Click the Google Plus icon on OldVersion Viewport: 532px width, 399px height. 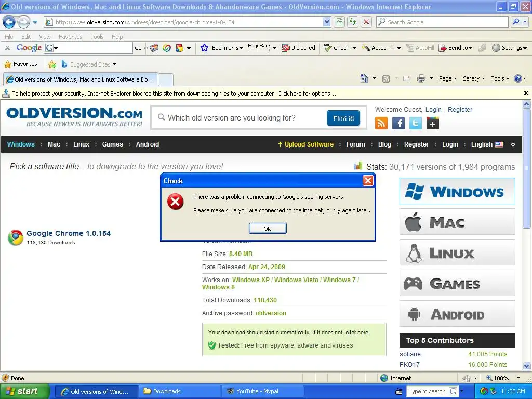[433, 123]
